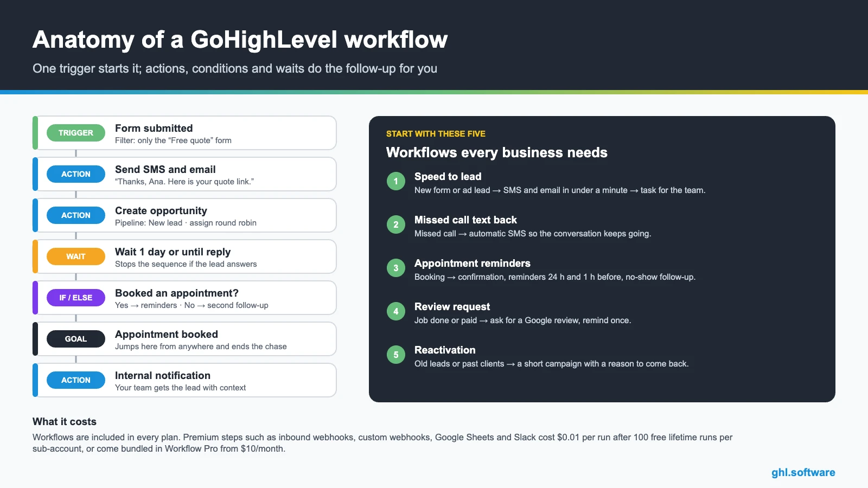
Task: Select the 'Send SMS and email' step title
Action: [x=165, y=170]
